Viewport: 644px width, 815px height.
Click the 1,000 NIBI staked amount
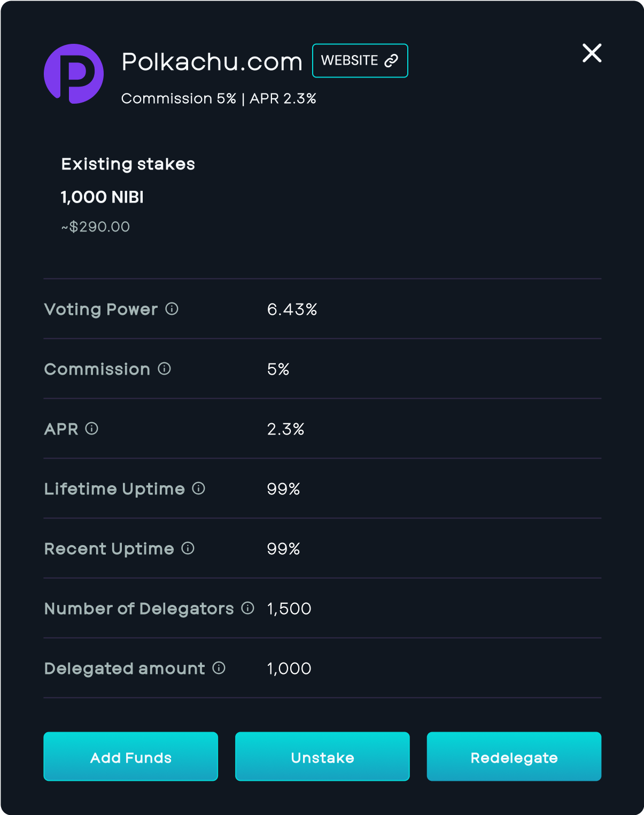[102, 197]
